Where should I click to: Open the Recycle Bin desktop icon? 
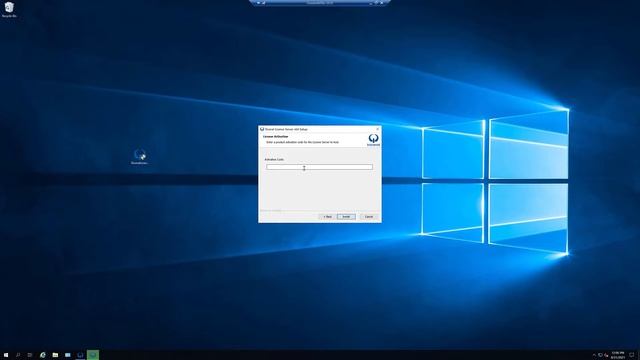[x=9, y=9]
